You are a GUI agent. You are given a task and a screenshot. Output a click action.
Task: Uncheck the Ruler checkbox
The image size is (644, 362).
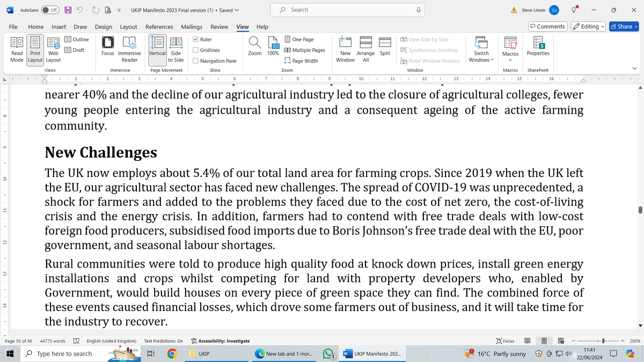(196, 39)
